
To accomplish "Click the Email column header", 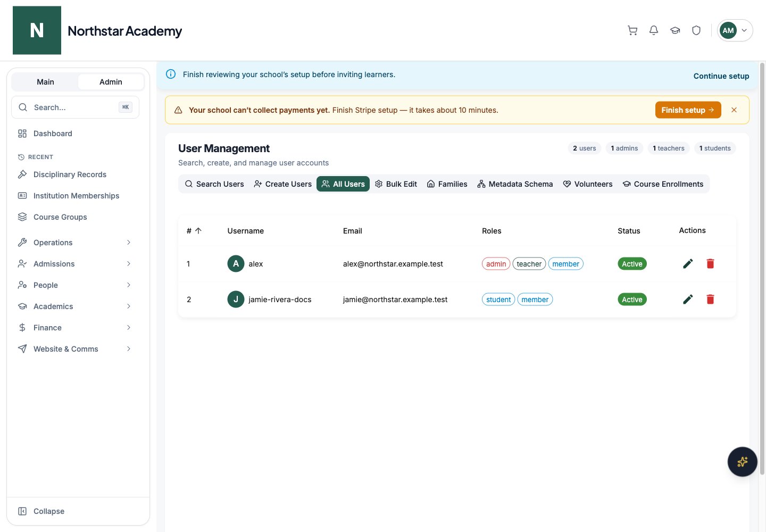I will 353,231.
